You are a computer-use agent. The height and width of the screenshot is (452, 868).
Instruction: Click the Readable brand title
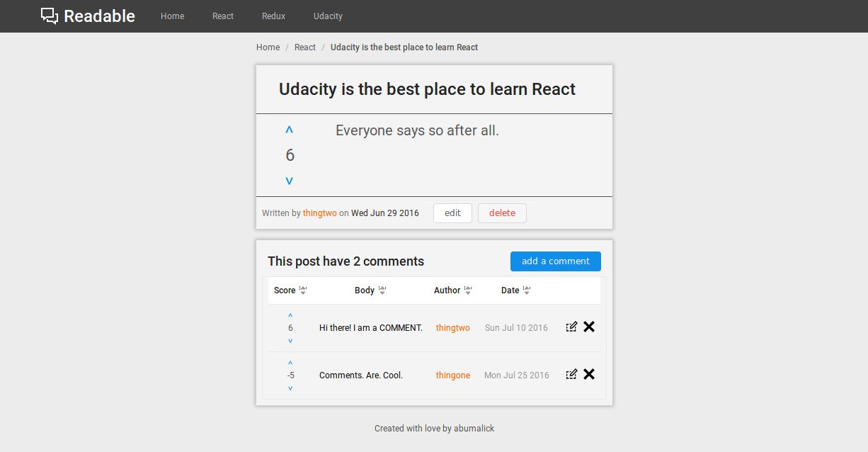pyautogui.click(x=99, y=16)
